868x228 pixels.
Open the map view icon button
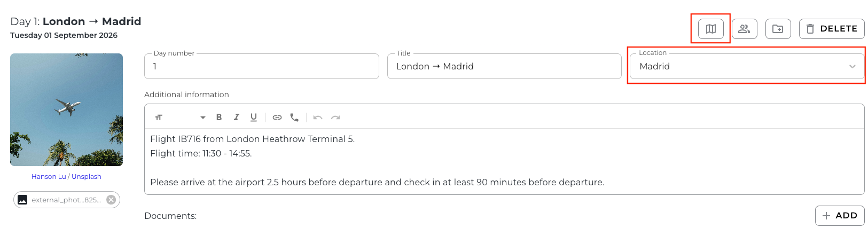click(710, 29)
